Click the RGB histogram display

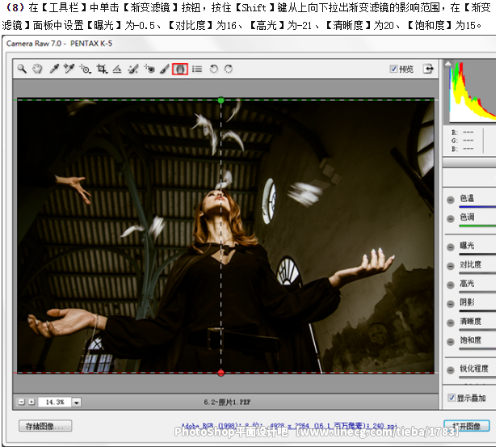point(472,91)
